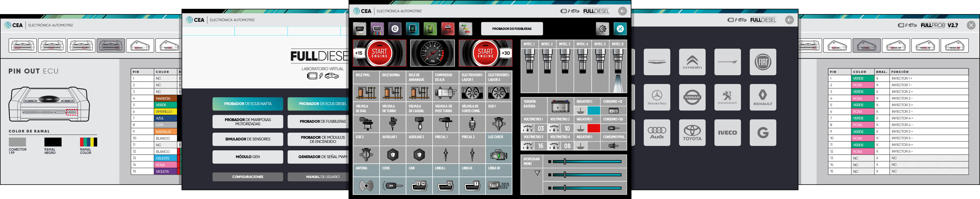Image resolution: width=980 pixels, height=199 pixels.
Task: Click the Linea W signal icon
Action: point(499,186)
